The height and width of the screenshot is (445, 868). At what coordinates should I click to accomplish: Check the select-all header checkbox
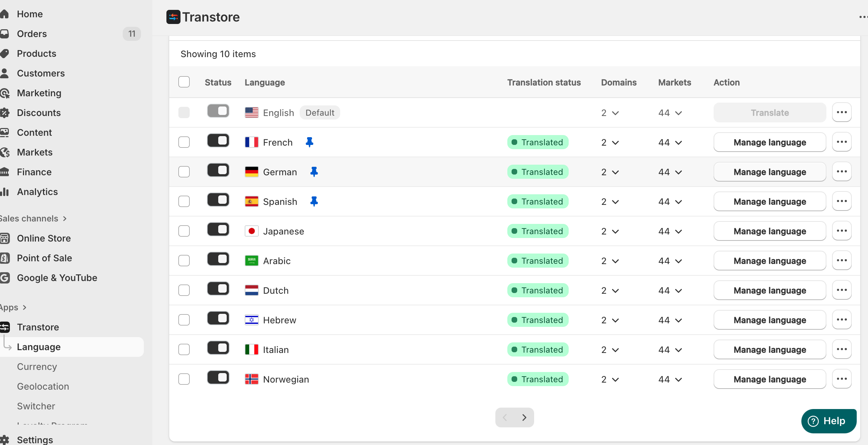184,82
